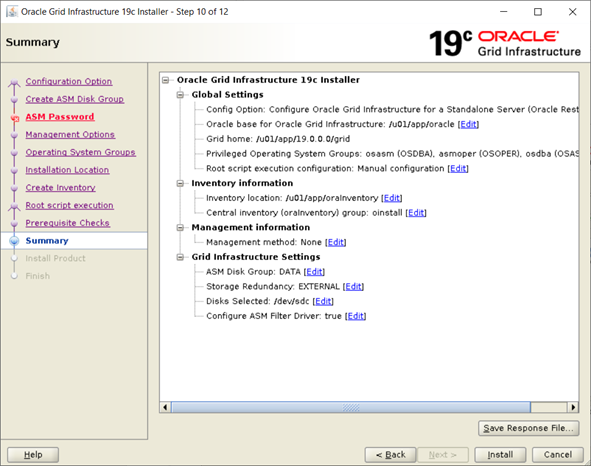Collapse the Grid Infrastructure Settings node
Image resolution: width=591 pixels, height=466 pixels.
(180, 257)
